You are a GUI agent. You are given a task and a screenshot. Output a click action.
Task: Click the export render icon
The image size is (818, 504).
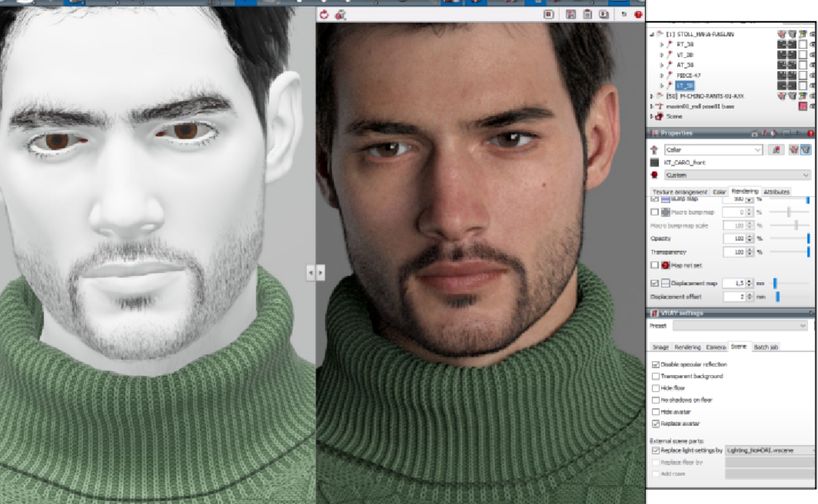tap(603, 14)
